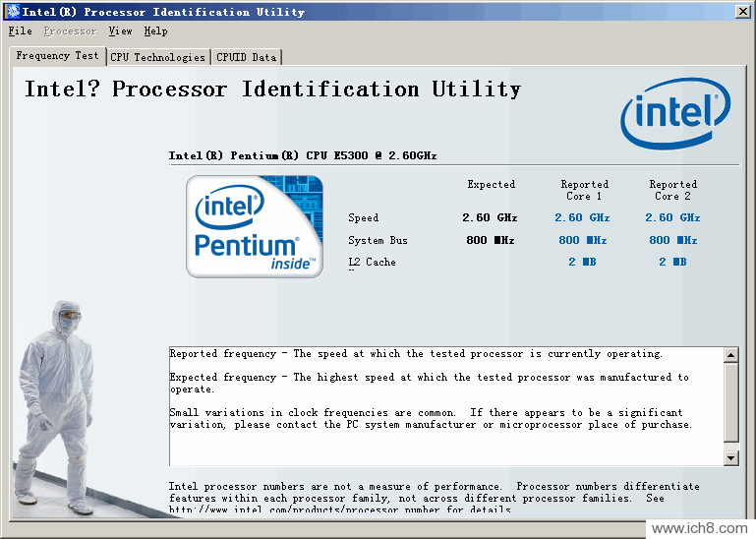The height and width of the screenshot is (539, 756).
Task: Click the expected System Bus 800 MHz value
Action: click(x=491, y=240)
